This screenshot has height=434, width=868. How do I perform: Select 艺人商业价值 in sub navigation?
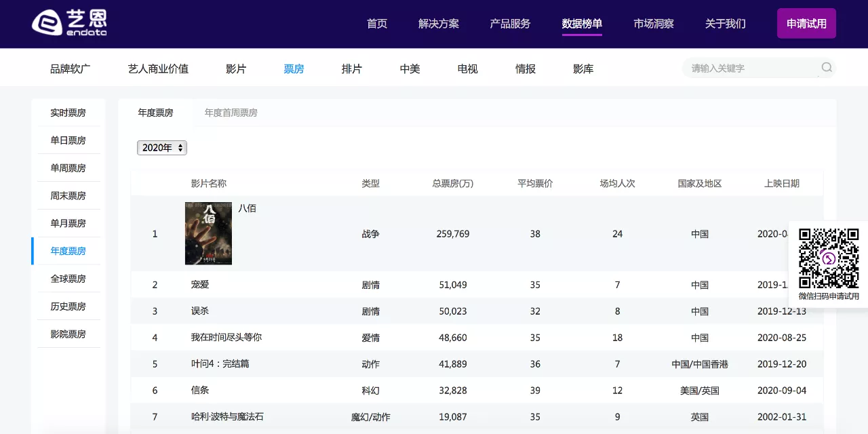click(x=158, y=68)
